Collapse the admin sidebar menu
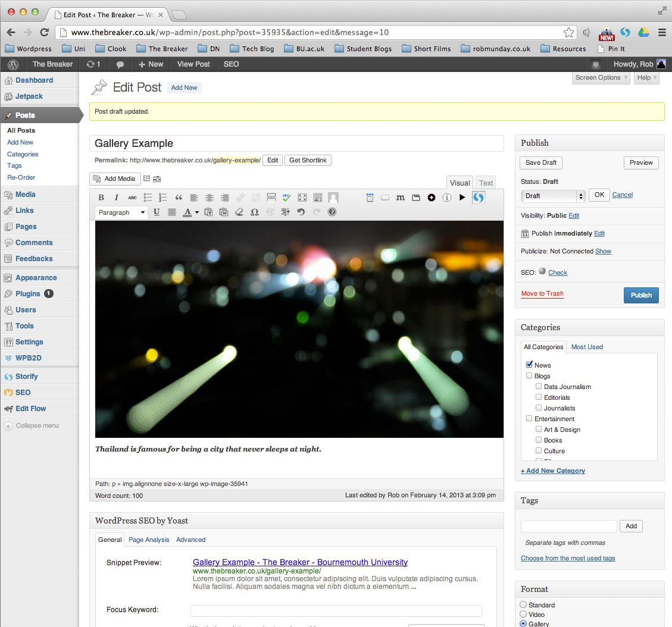Image resolution: width=672 pixels, height=627 pixels. tap(32, 426)
